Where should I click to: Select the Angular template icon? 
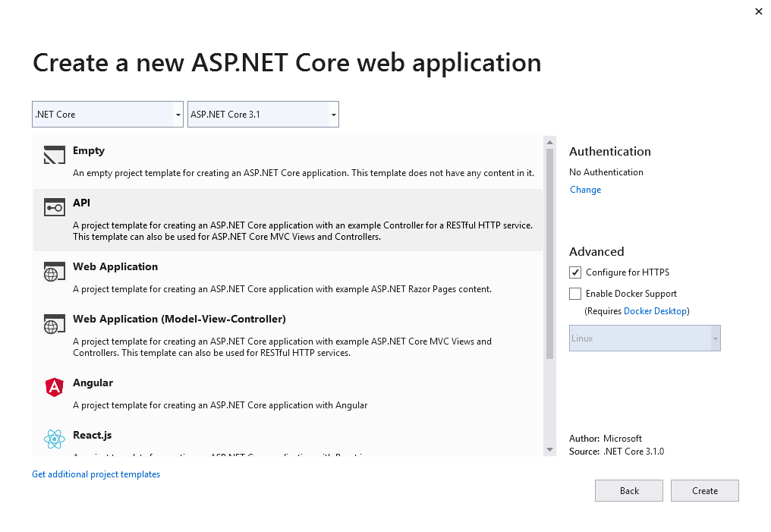click(x=54, y=387)
